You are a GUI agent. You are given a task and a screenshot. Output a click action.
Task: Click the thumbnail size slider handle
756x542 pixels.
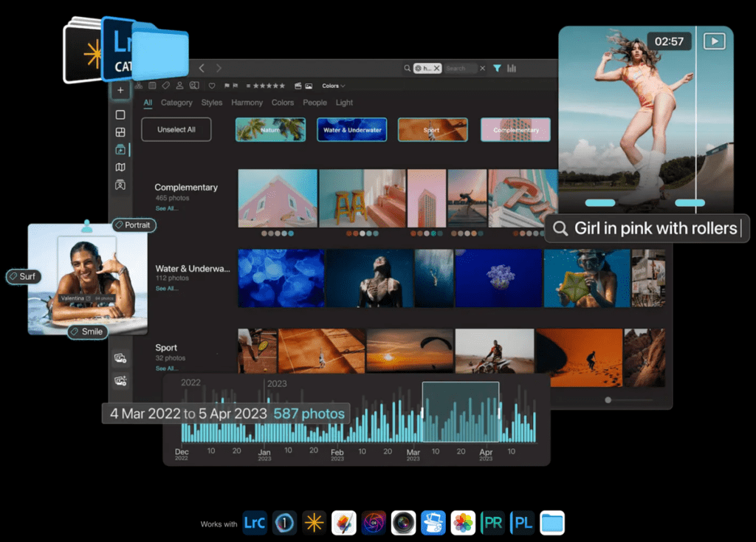tap(608, 399)
